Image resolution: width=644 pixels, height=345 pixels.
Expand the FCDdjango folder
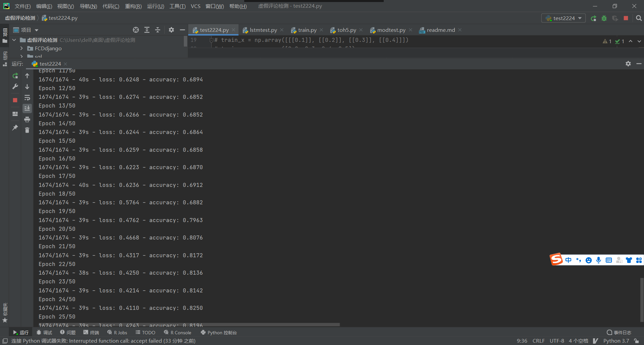(x=21, y=48)
